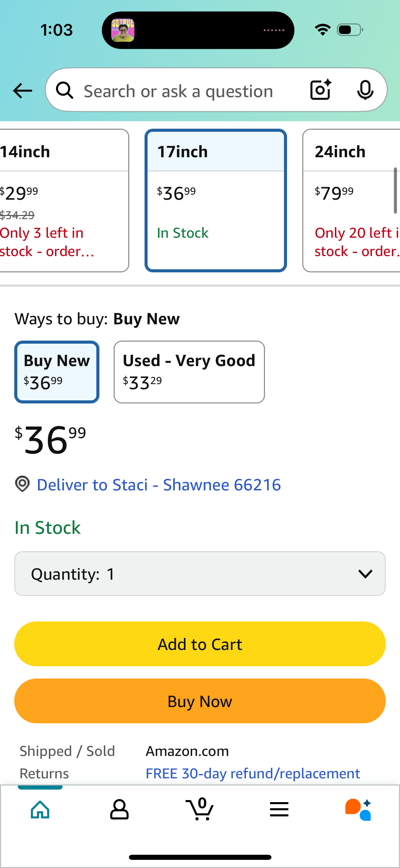The height and width of the screenshot is (868, 400).
Task: Tap the back arrow icon
Action: [x=22, y=91]
